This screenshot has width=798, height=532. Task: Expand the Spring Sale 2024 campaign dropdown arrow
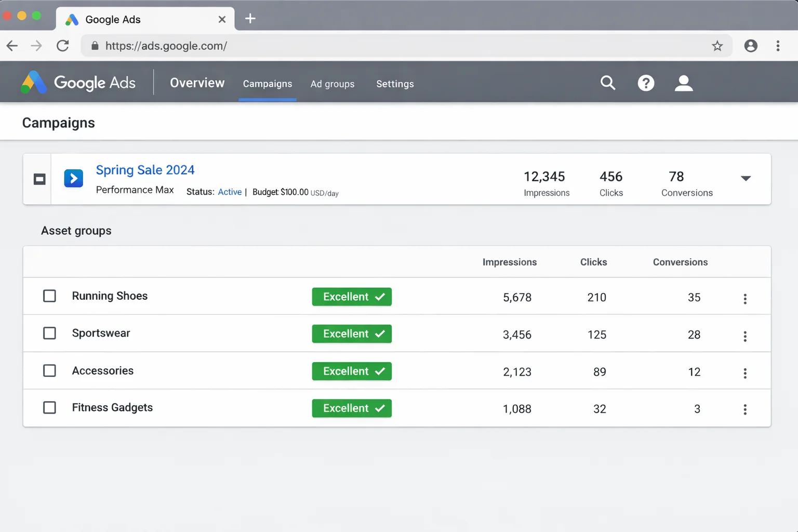[746, 178]
